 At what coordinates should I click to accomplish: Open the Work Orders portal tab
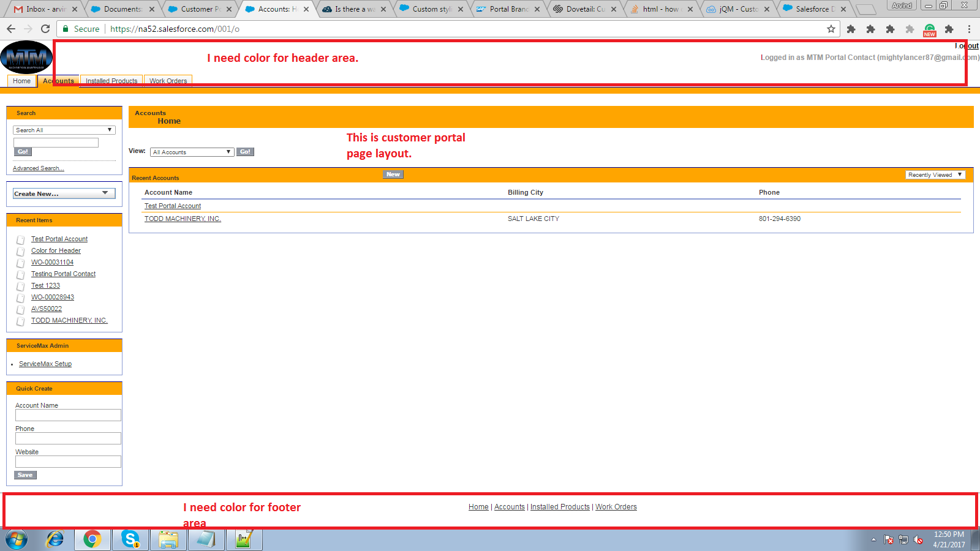point(168,81)
